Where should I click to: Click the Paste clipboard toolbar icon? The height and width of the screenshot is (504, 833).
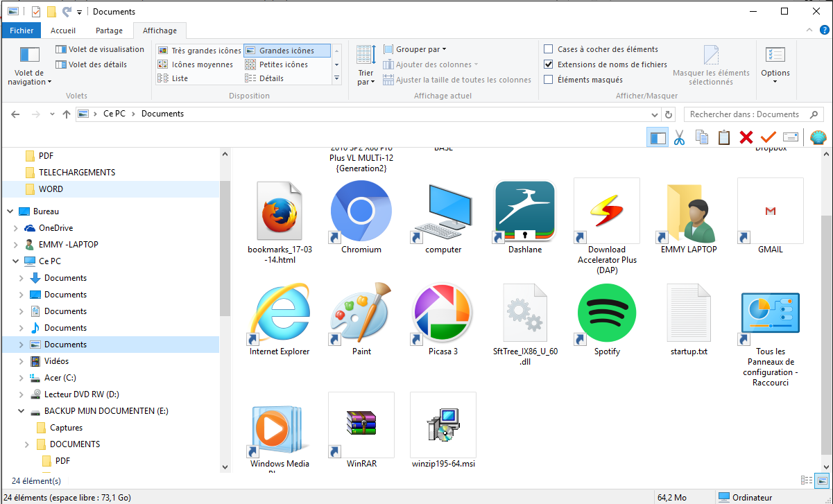point(724,137)
